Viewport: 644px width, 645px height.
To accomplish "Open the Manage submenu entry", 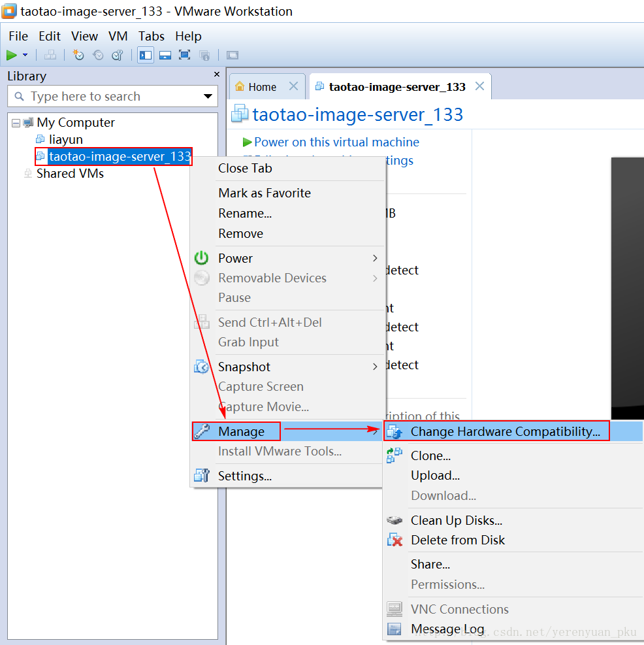I will click(288, 431).
